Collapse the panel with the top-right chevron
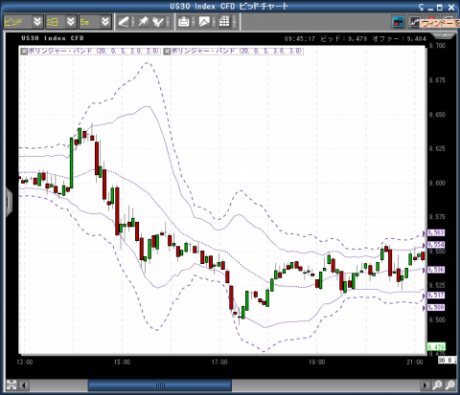This screenshot has height=395, width=460. pyautogui.click(x=444, y=36)
